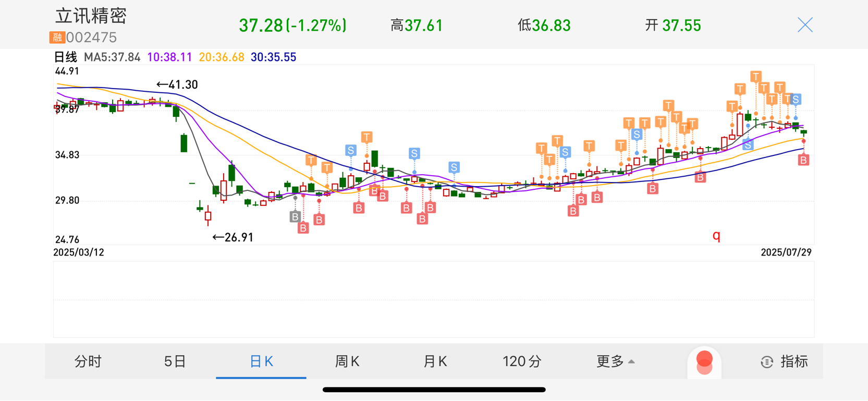Tap the orange 20:36.68 MA label
The width and height of the screenshot is (868, 401).
tap(222, 57)
